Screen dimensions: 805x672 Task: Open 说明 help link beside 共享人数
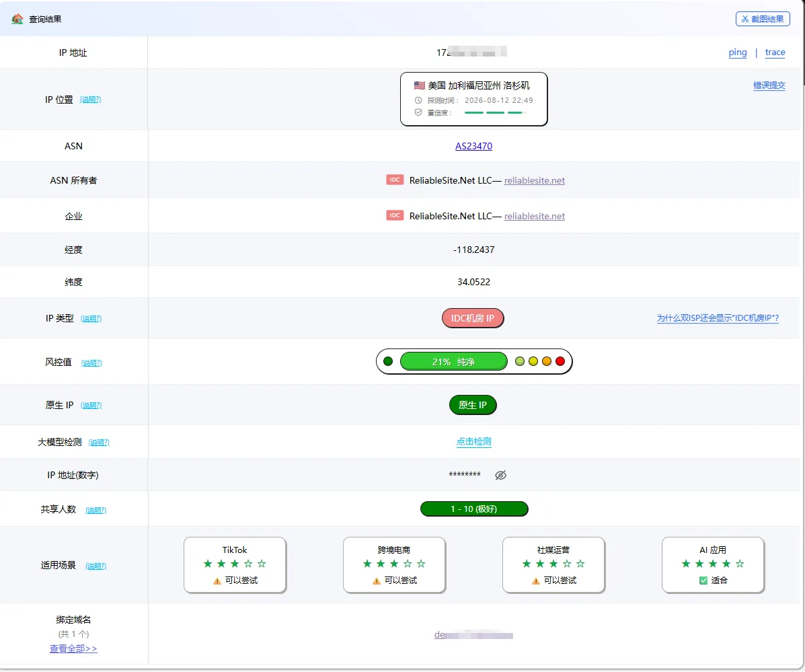pos(95,511)
